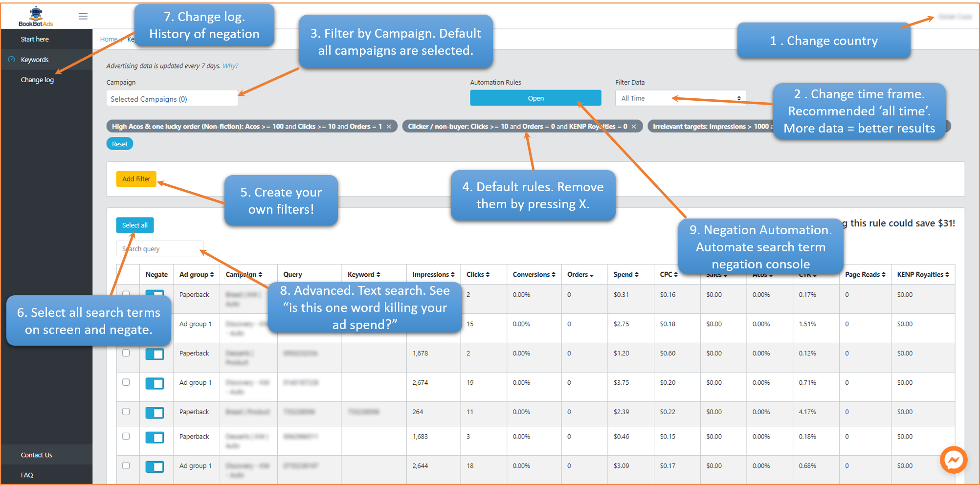980x485 pixels.
Task: Check the row with 1,678 impressions
Action: 126,353
